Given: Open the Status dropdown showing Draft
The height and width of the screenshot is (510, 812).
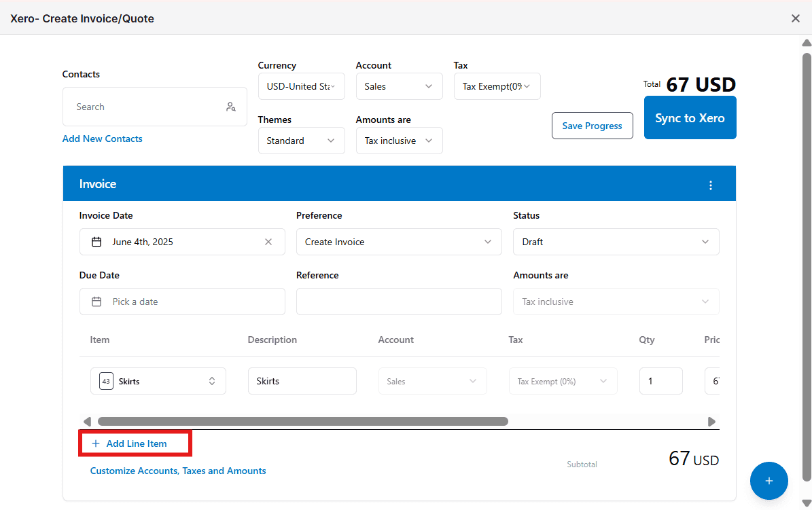Looking at the screenshot, I should coord(616,242).
